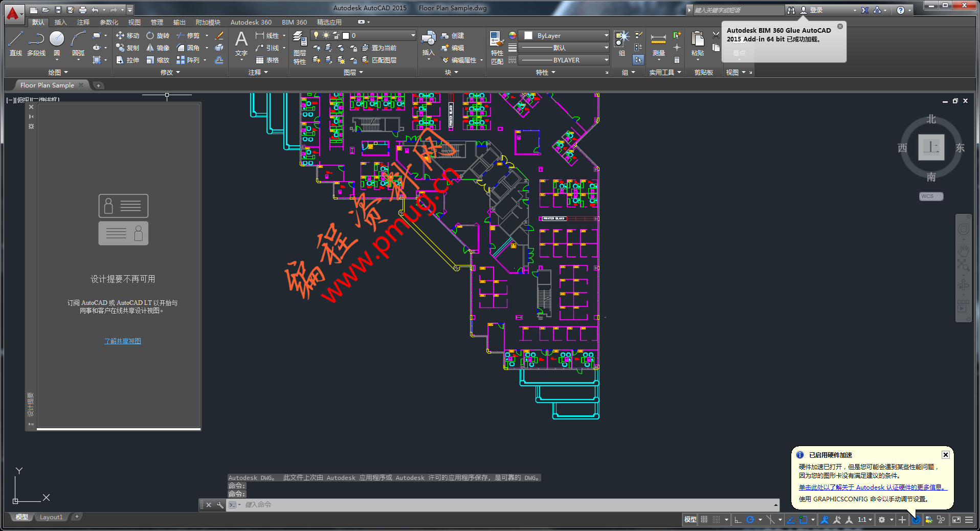Screen dimensions: 980x531
Task: Expand the 图层 panel dropdown
Action: click(x=353, y=73)
